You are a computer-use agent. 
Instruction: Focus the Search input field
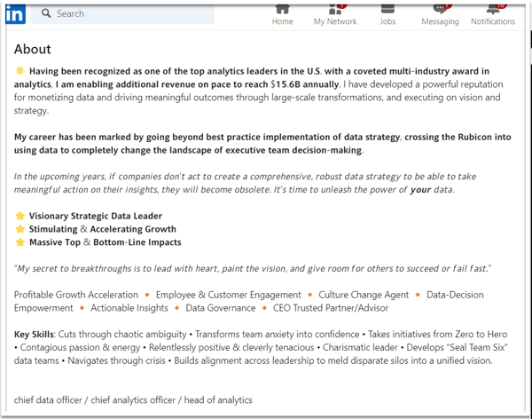[122, 14]
